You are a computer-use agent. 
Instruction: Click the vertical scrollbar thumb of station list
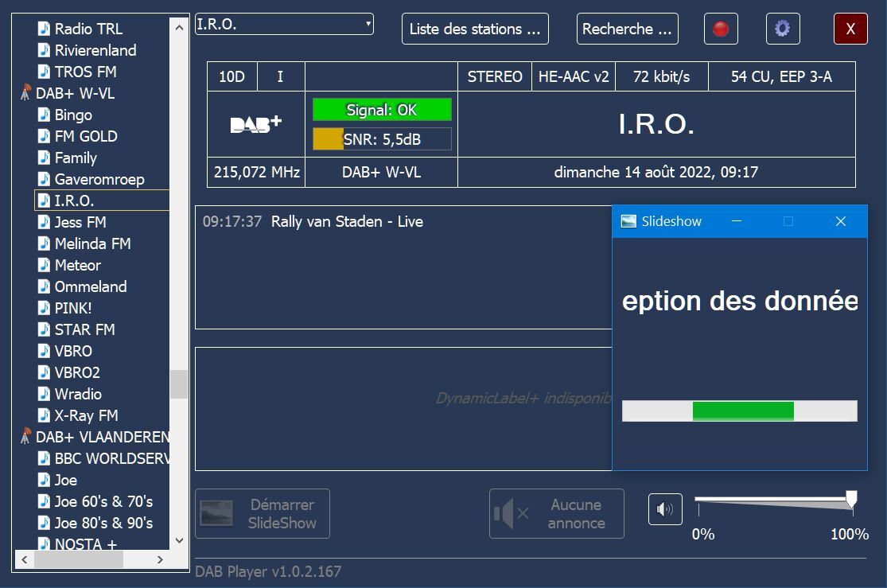point(179,384)
